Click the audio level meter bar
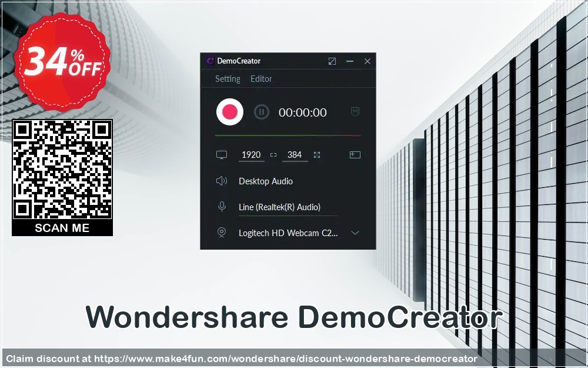 tap(288, 135)
